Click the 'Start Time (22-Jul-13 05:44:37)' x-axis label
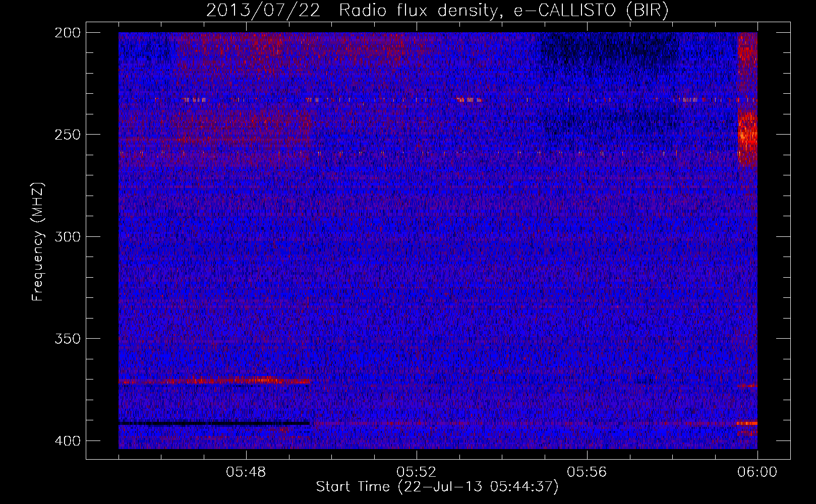 point(437,487)
